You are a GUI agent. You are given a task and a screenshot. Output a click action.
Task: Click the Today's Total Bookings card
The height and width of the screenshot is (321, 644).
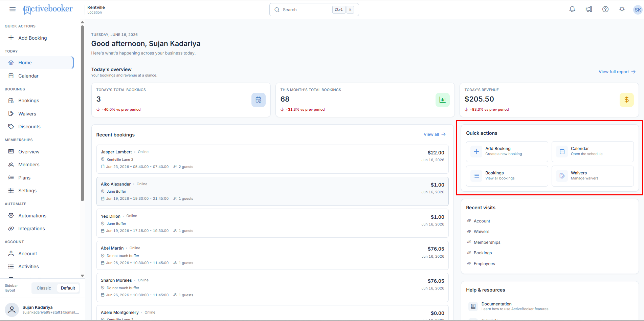click(x=181, y=100)
